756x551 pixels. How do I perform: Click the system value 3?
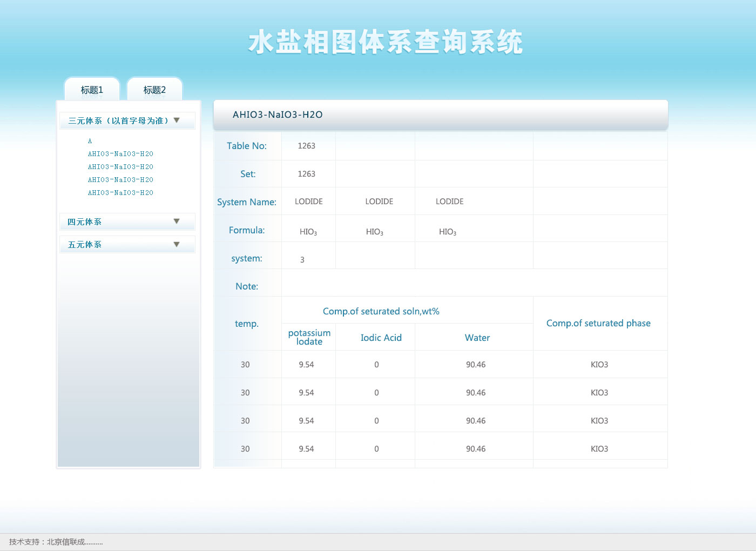tap(302, 260)
